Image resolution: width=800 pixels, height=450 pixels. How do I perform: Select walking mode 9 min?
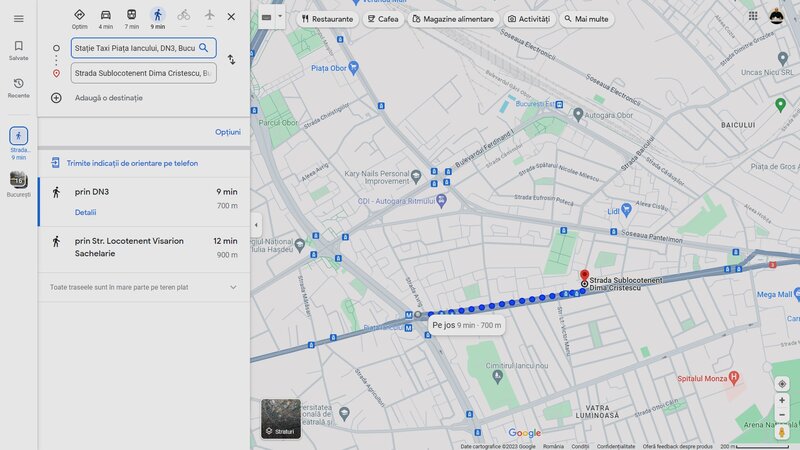tap(158, 19)
